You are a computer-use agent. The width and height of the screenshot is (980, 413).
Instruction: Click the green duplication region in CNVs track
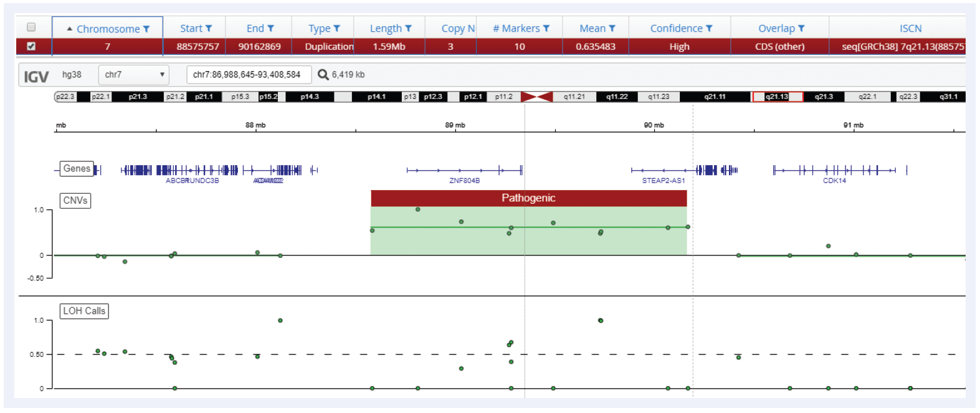click(x=528, y=231)
